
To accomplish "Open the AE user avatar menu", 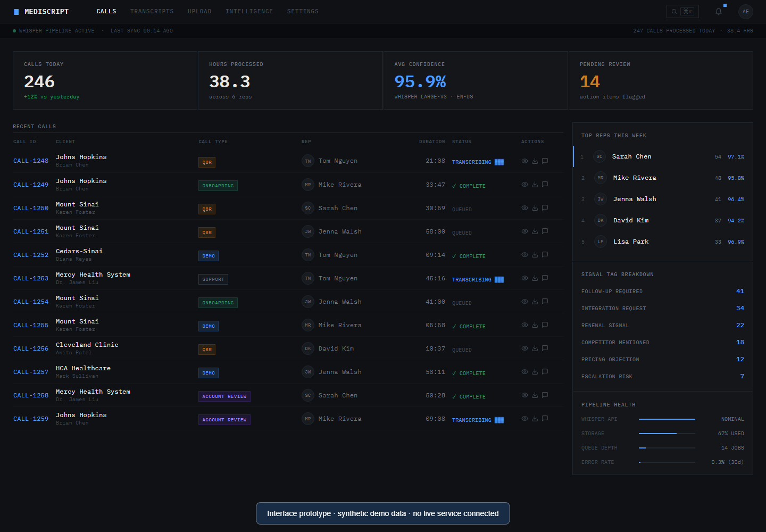I will point(746,11).
